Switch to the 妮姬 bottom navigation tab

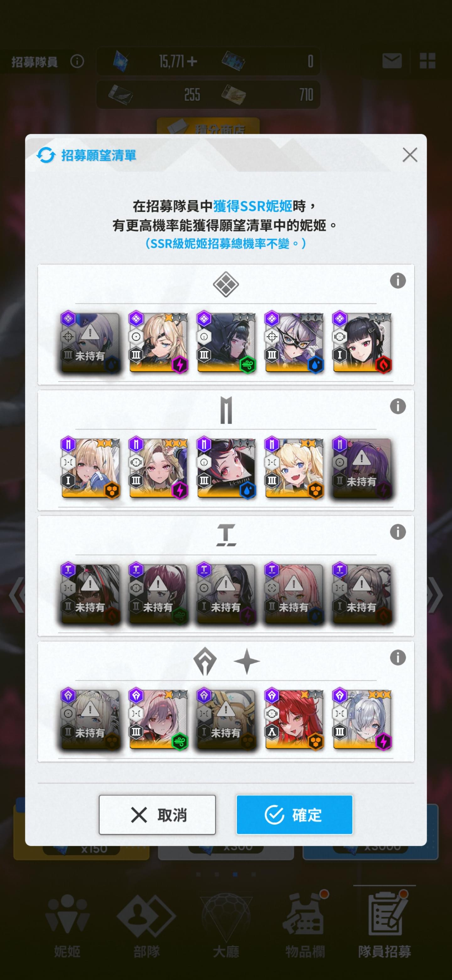pos(67,924)
